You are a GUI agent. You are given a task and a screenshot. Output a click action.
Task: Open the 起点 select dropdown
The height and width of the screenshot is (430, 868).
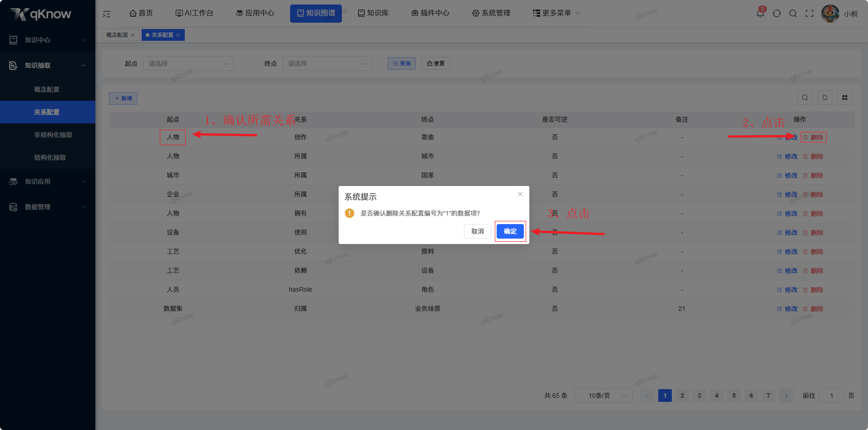point(188,64)
